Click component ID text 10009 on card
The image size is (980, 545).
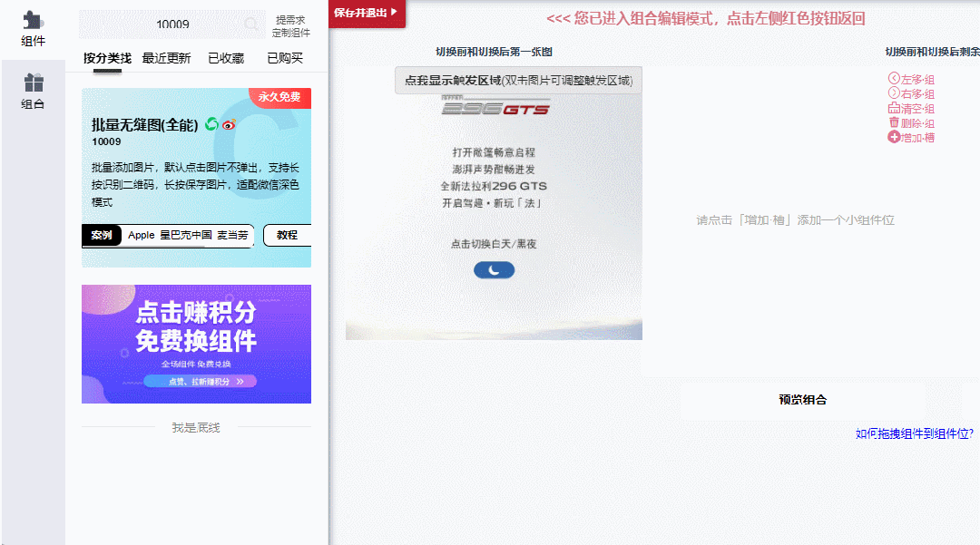106,141
